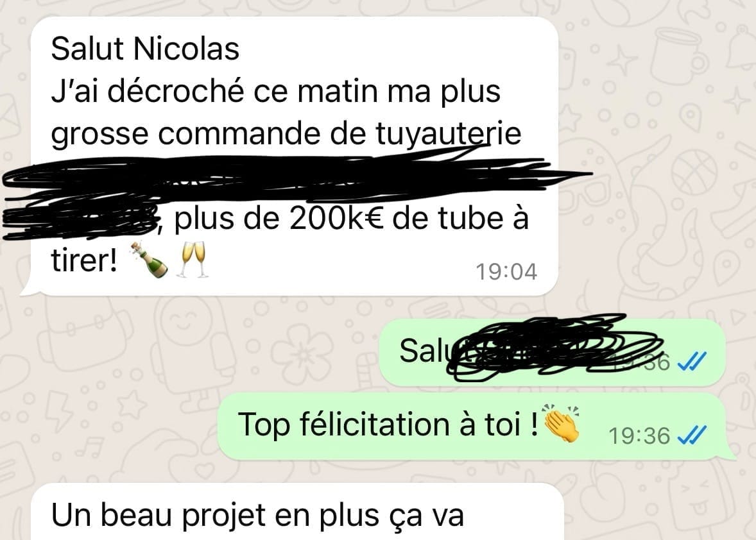Click the 'plus de 200k€ de tube à' text

pyautogui.click(x=352, y=219)
